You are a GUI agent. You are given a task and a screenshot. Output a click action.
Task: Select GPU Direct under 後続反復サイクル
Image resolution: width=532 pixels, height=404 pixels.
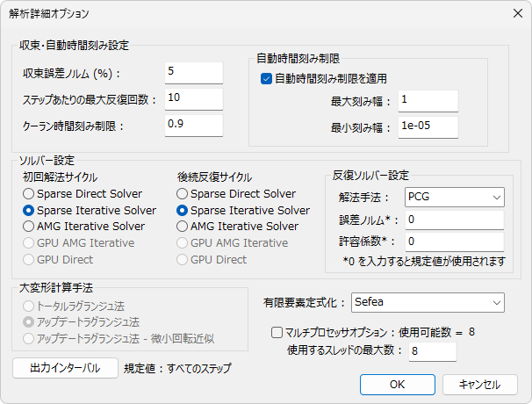click(x=183, y=260)
